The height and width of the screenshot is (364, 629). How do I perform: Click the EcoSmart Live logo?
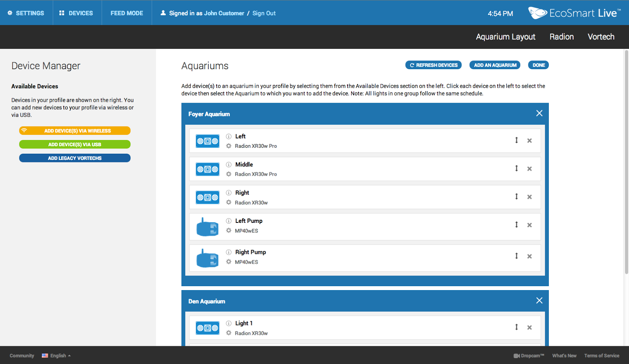point(574,13)
